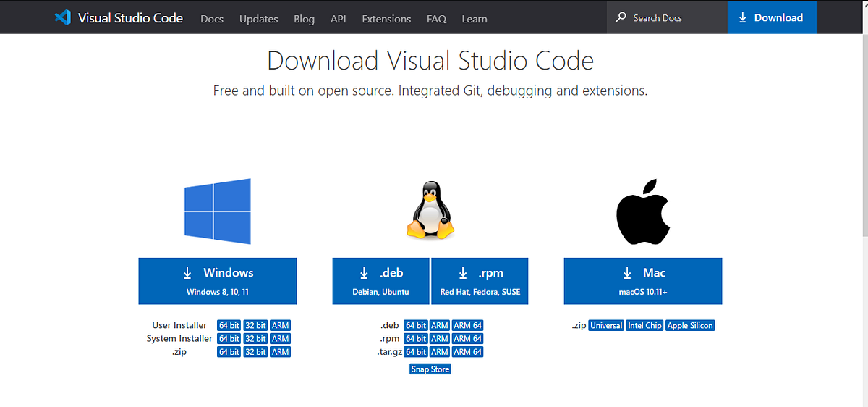Select System Installer 32 bit

click(x=255, y=339)
